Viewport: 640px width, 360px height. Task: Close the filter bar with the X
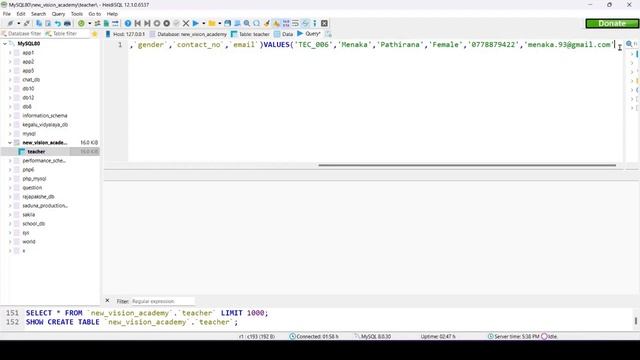[x=107, y=300]
